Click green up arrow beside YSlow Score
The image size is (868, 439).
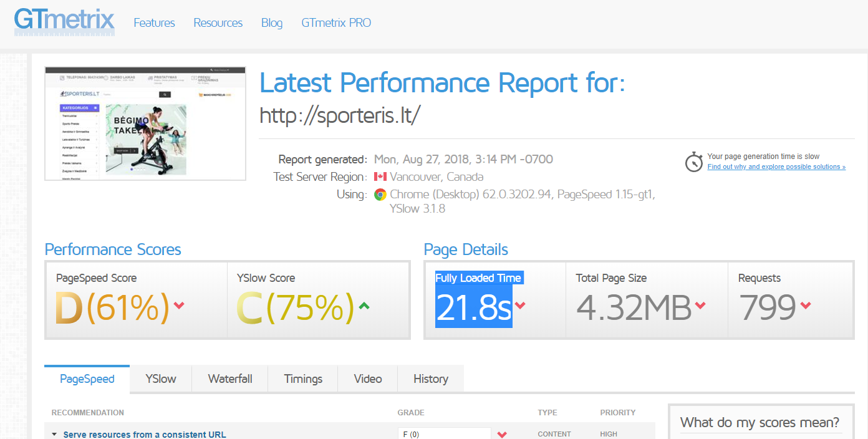pos(364,306)
